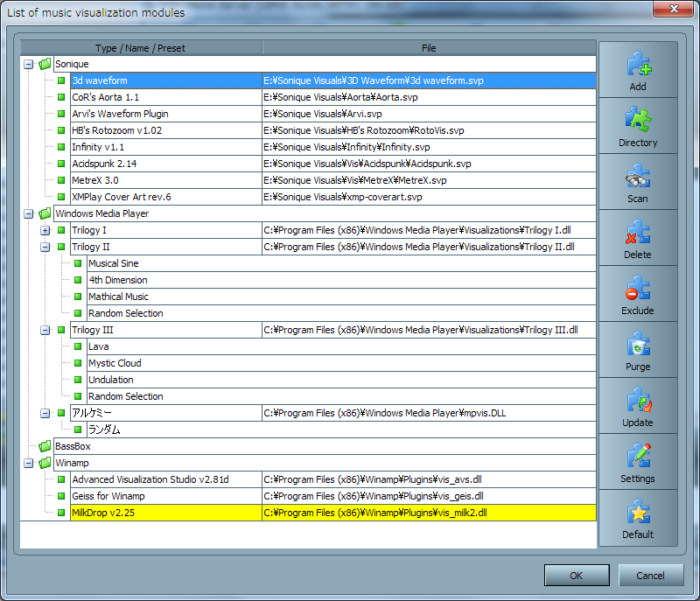Click the Exclude module icon

point(638,288)
